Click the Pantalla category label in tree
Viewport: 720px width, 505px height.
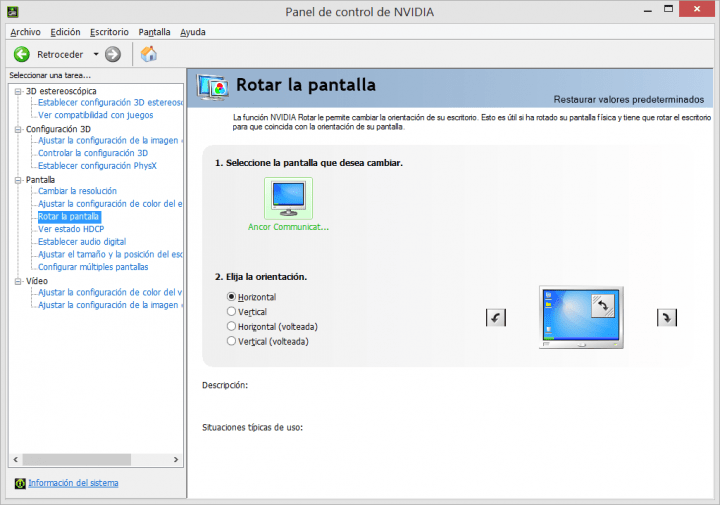pyautogui.click(x=40, y=180)
